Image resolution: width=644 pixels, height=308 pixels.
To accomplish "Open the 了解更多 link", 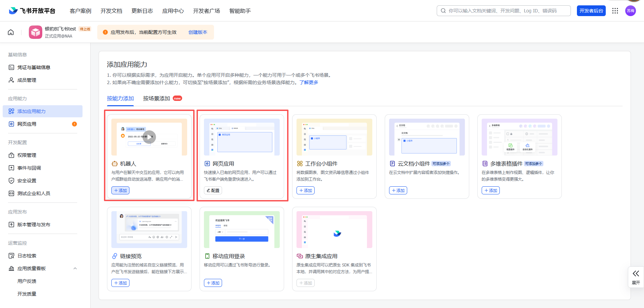I will click(x=309, y=82).
